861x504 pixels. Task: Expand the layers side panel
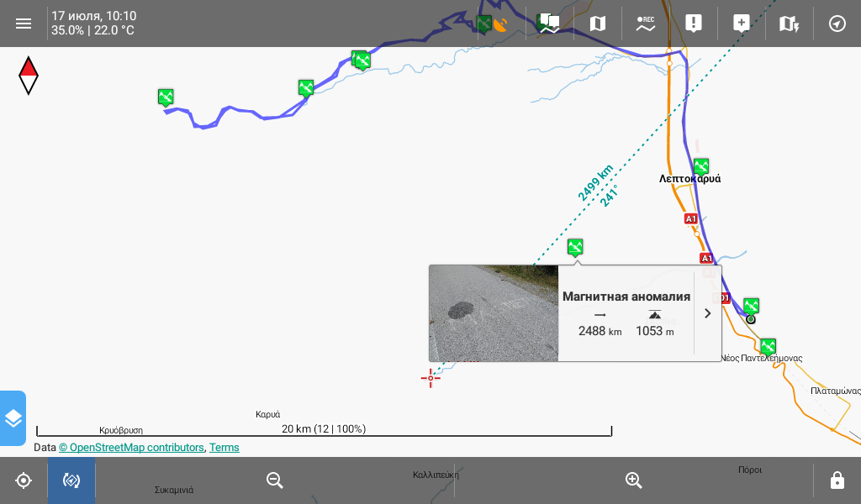pyautogui.click(x=13, y=418)
